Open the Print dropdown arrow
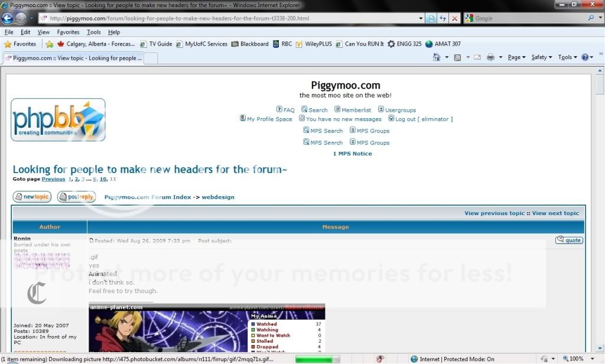 tap(500, 57)
